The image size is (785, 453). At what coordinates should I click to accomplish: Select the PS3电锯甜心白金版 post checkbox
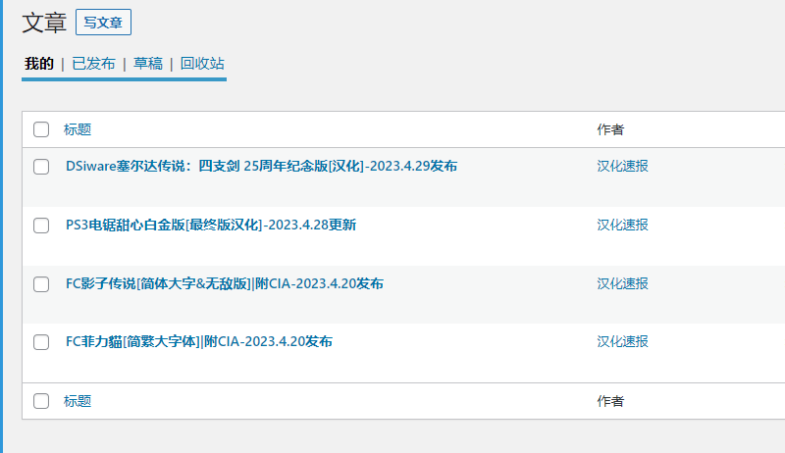tap(41, 225)
